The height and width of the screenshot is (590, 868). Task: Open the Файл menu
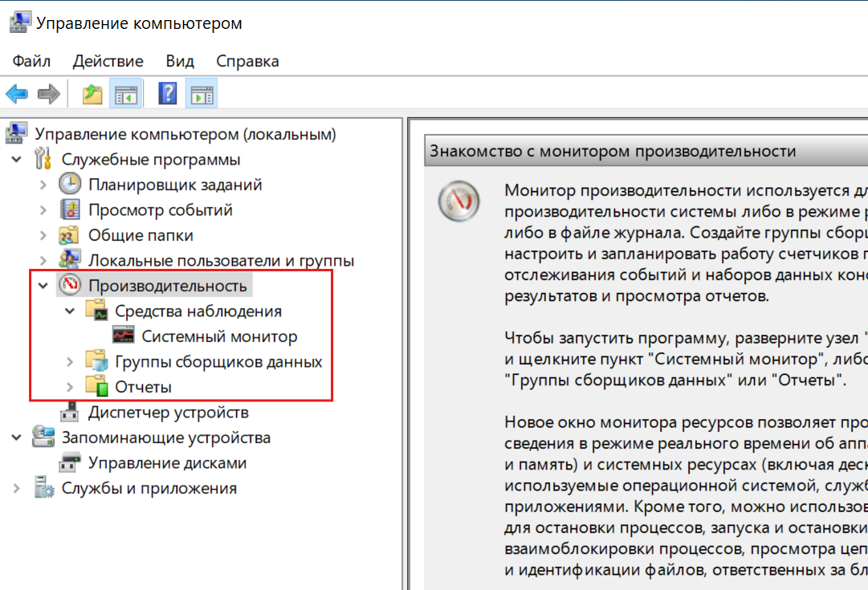[x=31, y=61]
